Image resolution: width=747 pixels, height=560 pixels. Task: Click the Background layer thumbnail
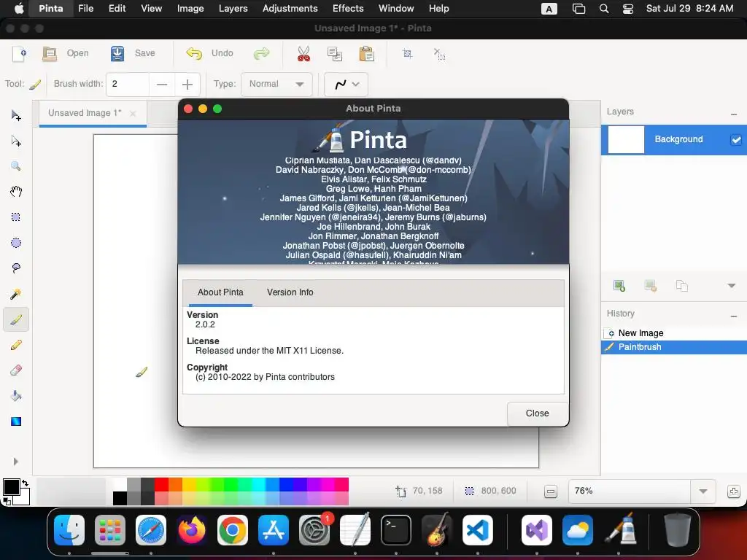[x=625, y=139]
